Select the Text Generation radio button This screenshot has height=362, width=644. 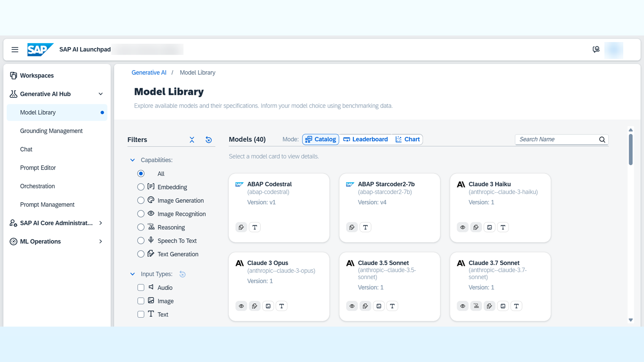(x=141, y=254)
